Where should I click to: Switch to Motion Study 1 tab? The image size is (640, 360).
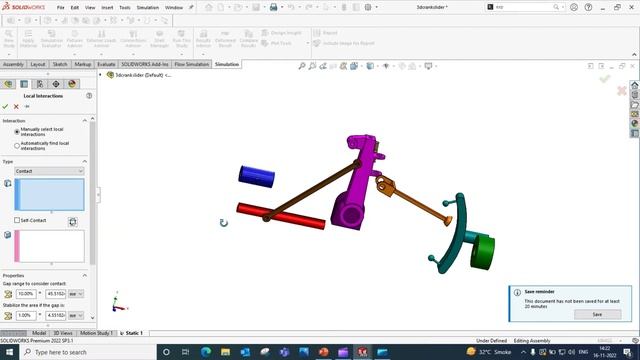pyautogui.click(x=96, y=333)
